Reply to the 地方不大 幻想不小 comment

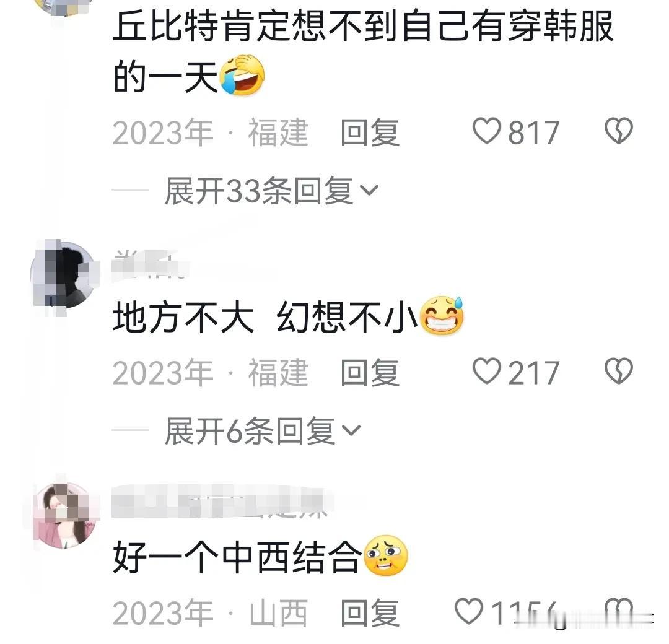coord(370,372)
